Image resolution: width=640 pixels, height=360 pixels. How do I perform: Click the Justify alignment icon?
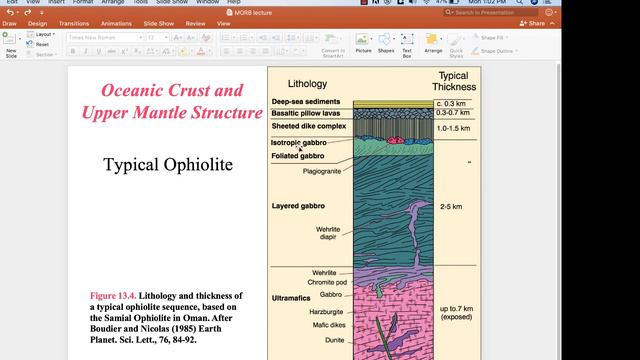click(x=266, y=51)
